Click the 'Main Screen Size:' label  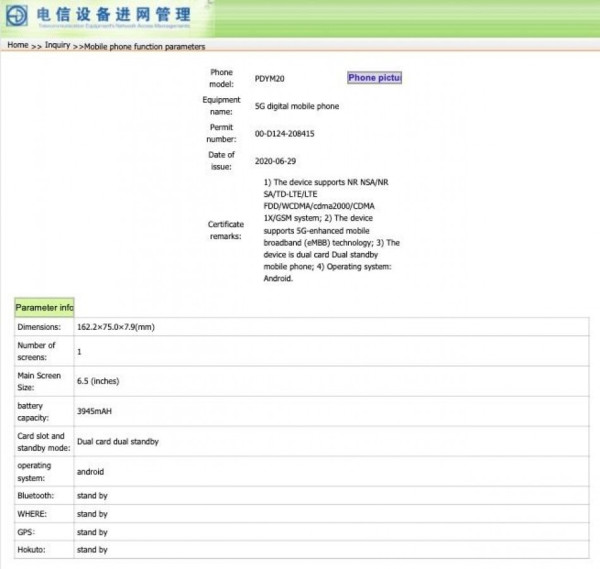click(39, 382)
